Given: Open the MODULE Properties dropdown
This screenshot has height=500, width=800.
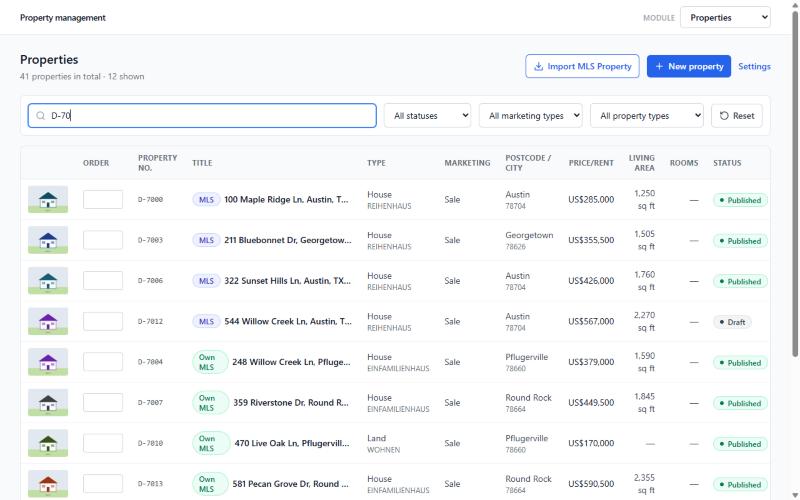Looking at the screenshot, I should coord(725,17).
